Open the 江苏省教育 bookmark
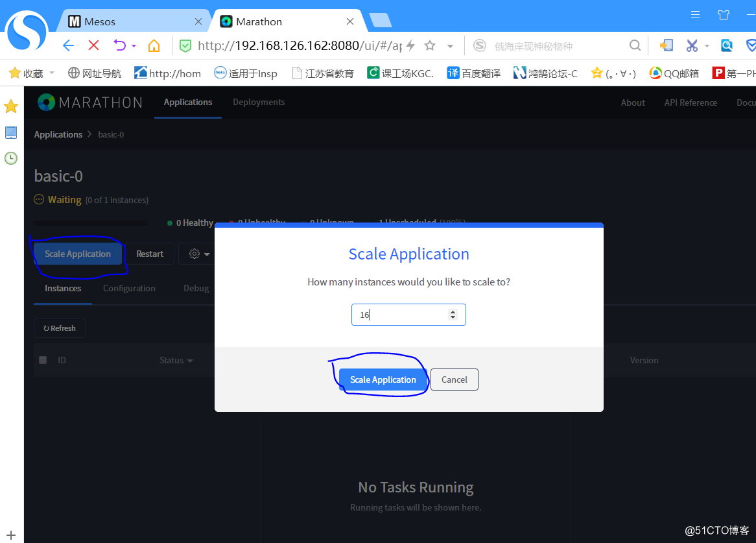The width and height of the screenshot is (756, 543). pos(323,73)
